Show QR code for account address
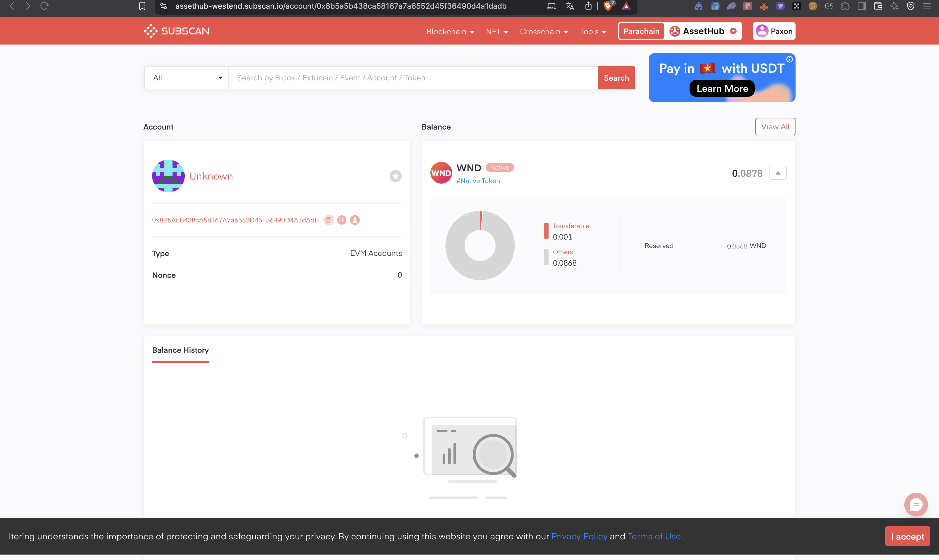 click(x=342, y=220)
